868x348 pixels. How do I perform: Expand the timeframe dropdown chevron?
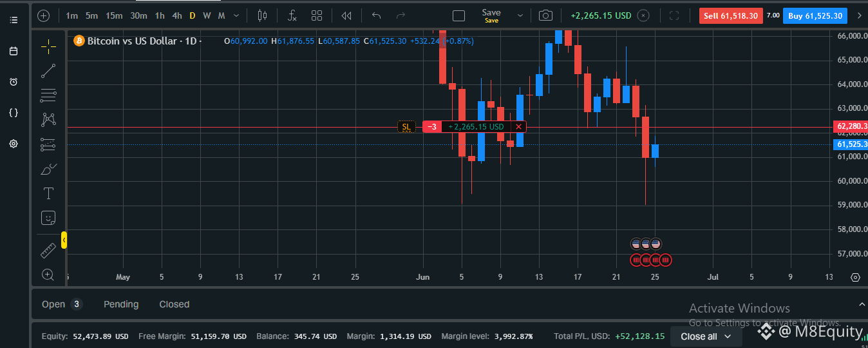pyautogui.click(x=236, y=15)
